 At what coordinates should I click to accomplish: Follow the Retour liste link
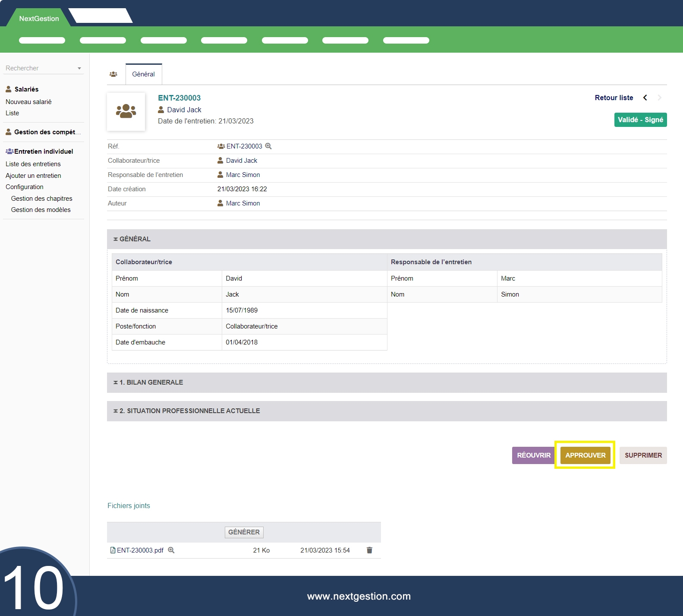coord(614,98)
